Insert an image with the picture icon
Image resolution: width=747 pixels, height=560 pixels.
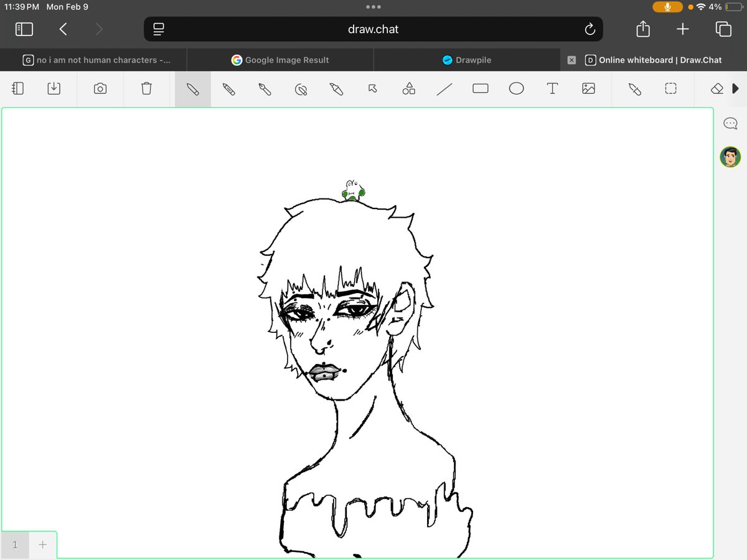(588, 89)
